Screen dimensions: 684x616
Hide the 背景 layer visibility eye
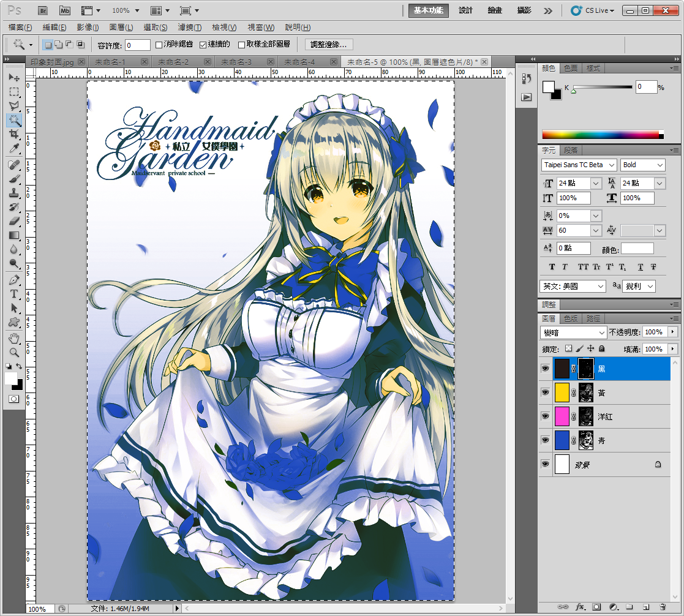pyautogui.click(x=545, y=464)
